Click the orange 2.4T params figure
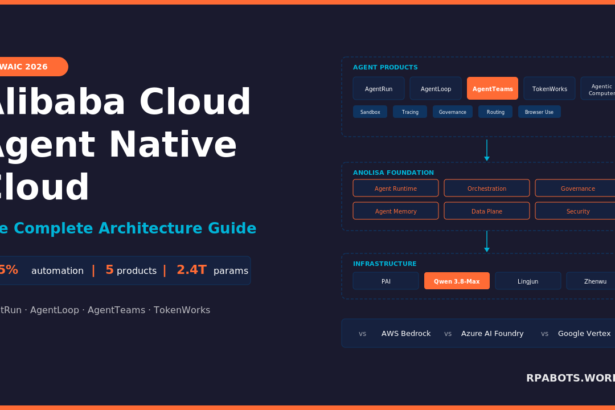 [x=191, y=270]
